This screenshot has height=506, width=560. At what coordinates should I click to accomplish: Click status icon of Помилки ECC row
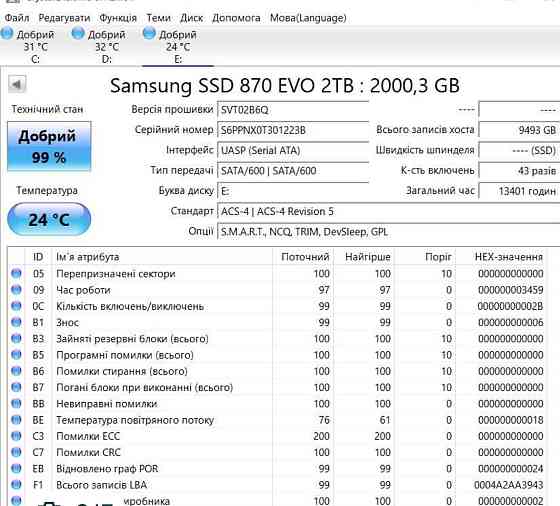pyautogui.click(x=16, y=436)
